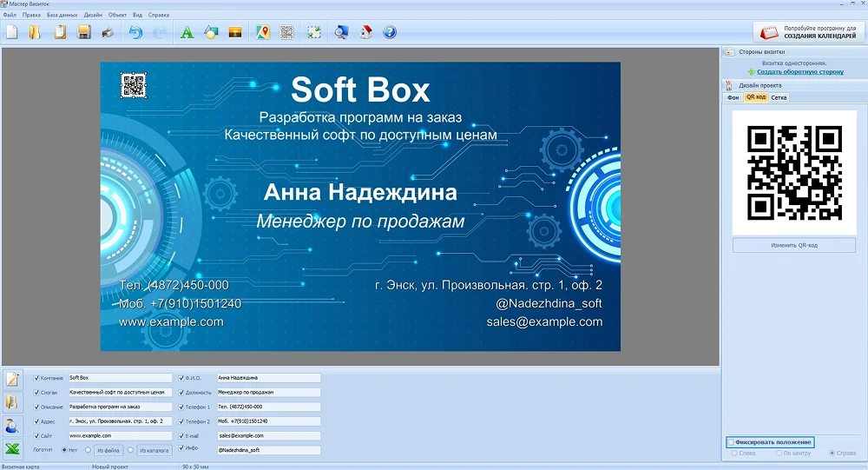The width and height of the screenshot is (868, 470).
Task: Select the green letter A text tool
Action: click(x=186, y=33)
